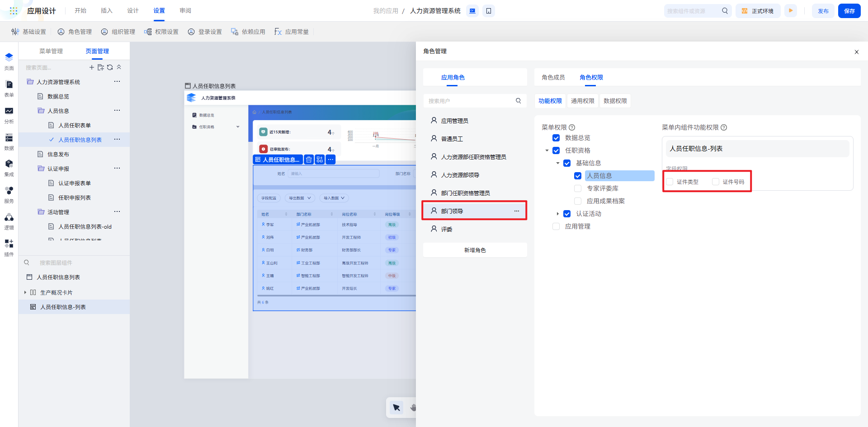868x427 pixels.
Task: Click the refresh pages icon
Action: [110, 67]
